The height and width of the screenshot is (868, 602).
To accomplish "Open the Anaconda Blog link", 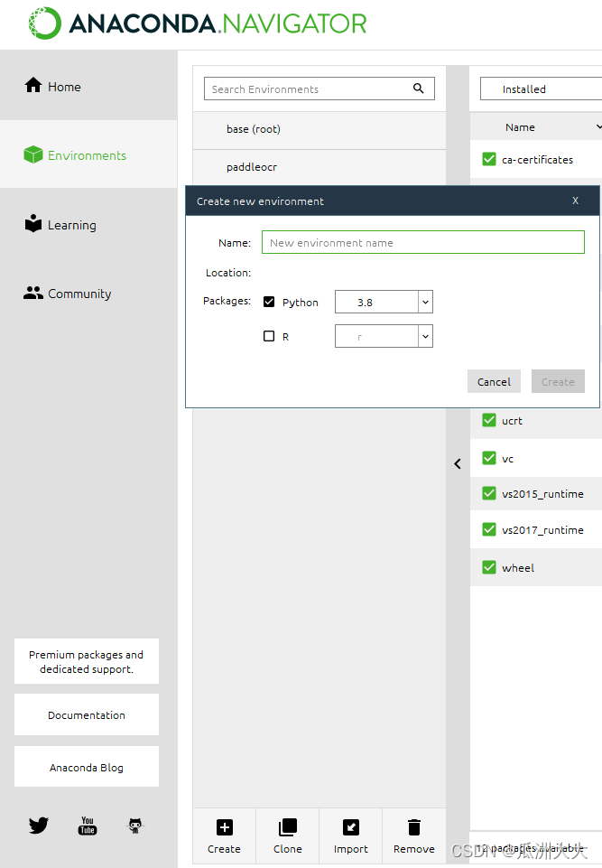I will (x=87, y=767).
